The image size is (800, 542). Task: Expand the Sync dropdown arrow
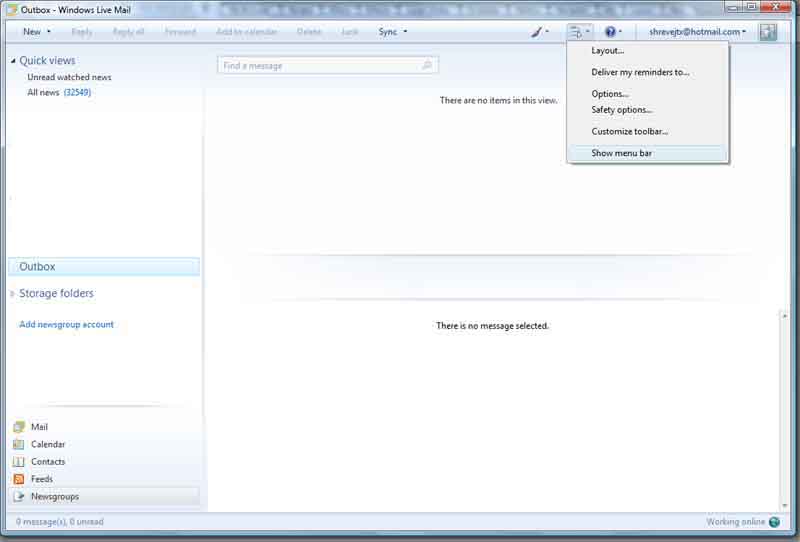tap(406, 32)
